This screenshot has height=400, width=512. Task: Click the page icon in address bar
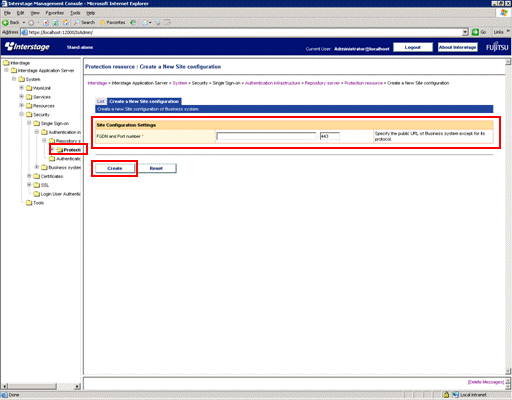pos(24,32)
